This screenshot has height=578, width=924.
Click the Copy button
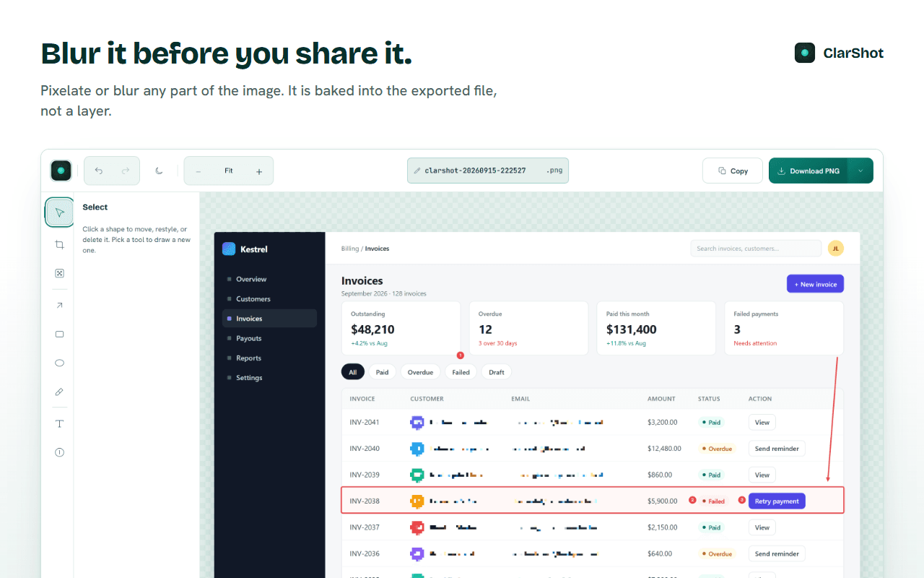[x=733, y=171]
